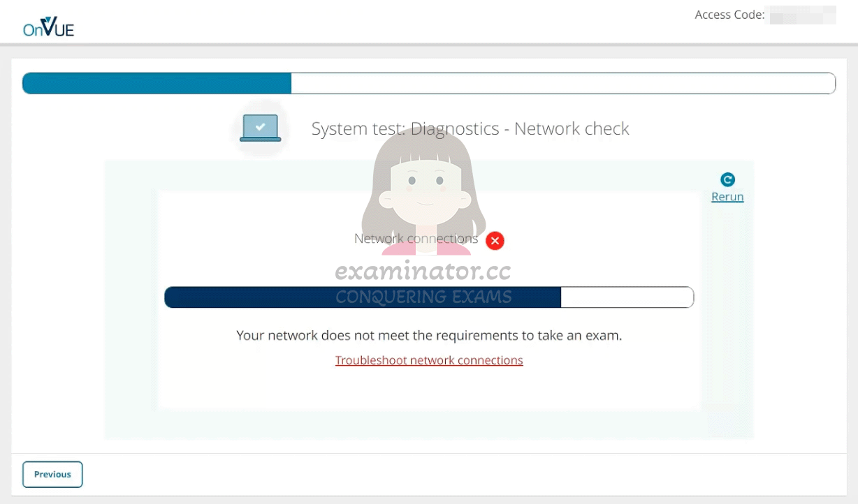Image resolution: width=858 pixels, height=504 pixels.
Task: Click the Access Code label
Action: click(729, 15)
